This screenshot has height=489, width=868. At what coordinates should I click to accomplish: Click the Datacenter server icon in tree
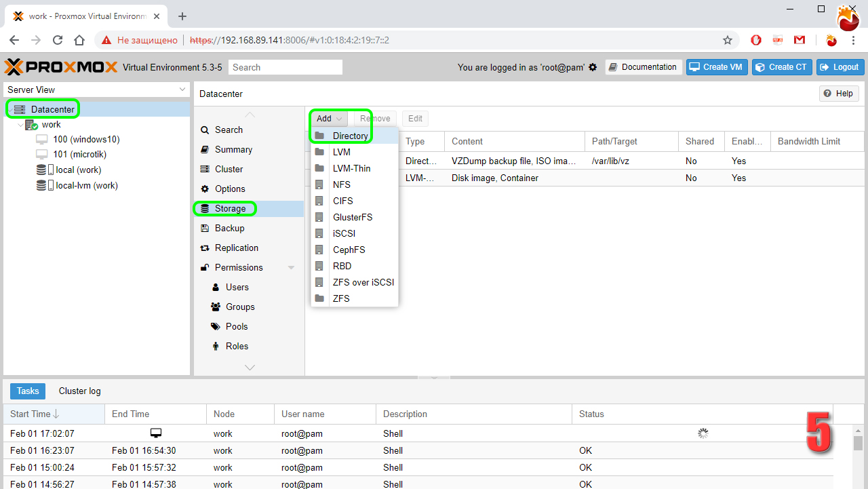tap(20, 109)
